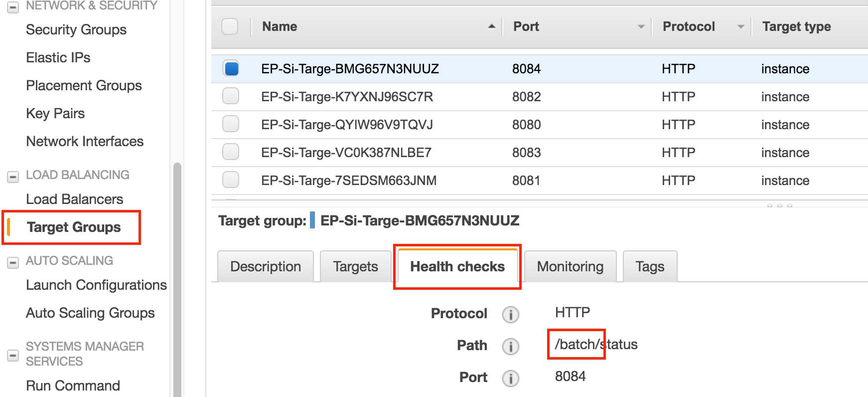
Task: Click the Protocol info icon
Action: click(x=510, y=314)
